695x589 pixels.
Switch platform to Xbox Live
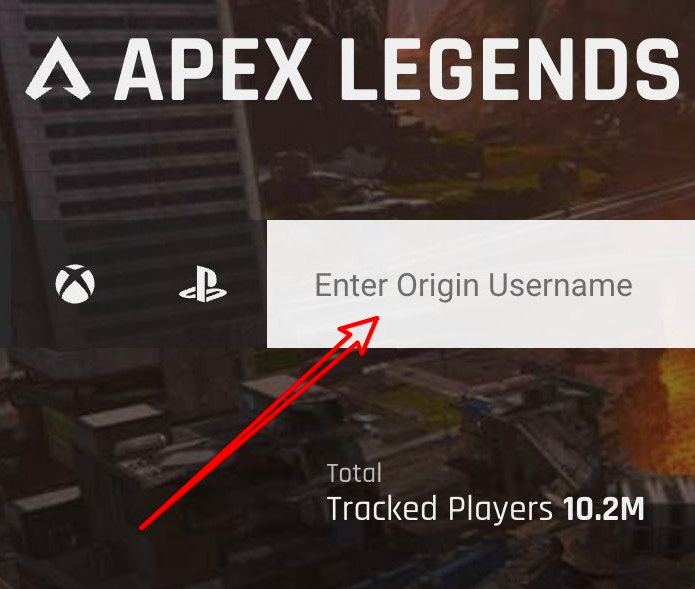[75, 284]
